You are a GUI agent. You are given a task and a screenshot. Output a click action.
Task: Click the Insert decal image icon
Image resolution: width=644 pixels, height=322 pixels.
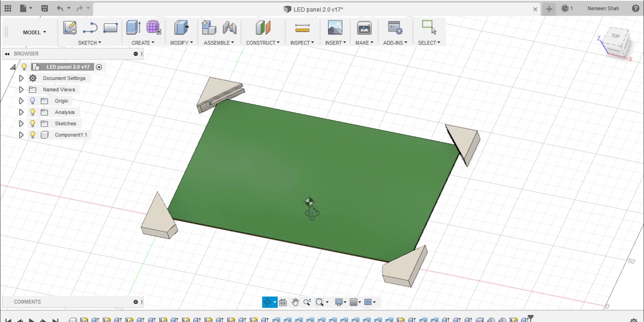[335, 28]
